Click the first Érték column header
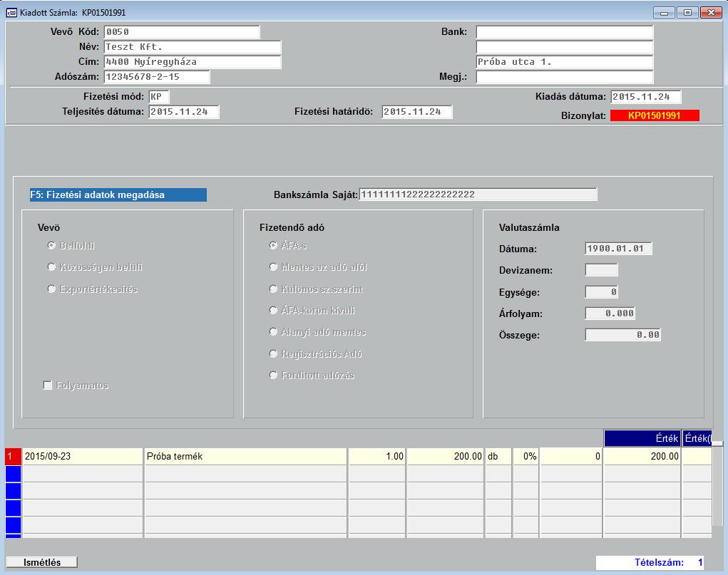The image size is (728, 575). click(642, 438)
